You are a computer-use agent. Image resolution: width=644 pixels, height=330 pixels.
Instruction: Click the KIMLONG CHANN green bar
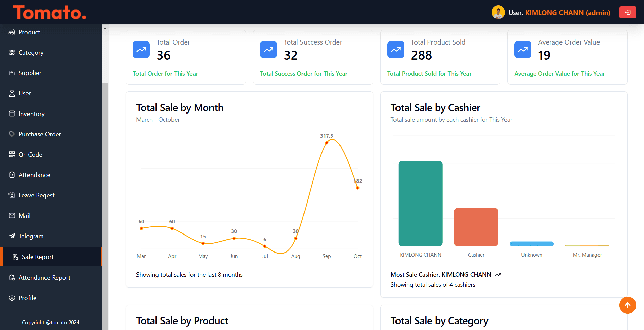click(x=420, y=203)
